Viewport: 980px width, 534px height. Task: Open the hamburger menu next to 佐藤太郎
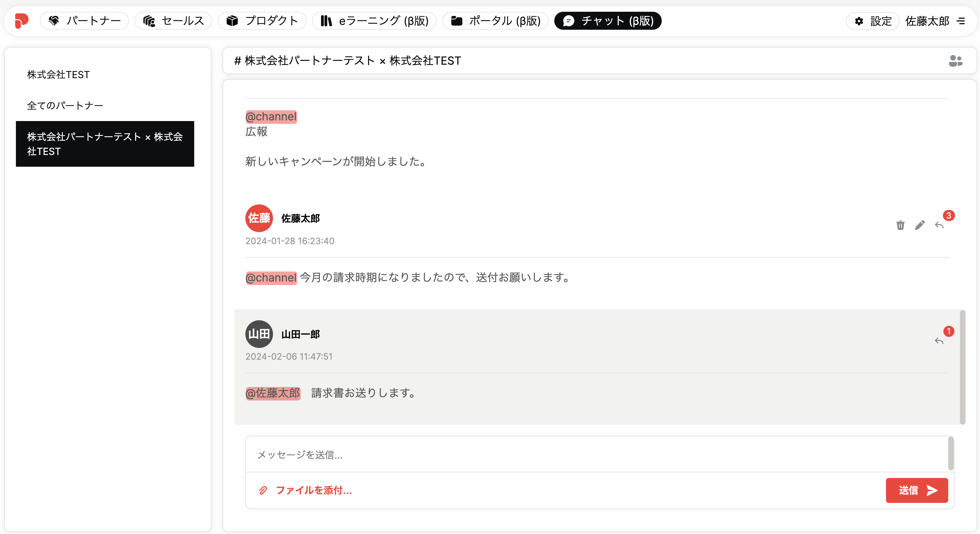pyautogui.click(x=961, y=21)
